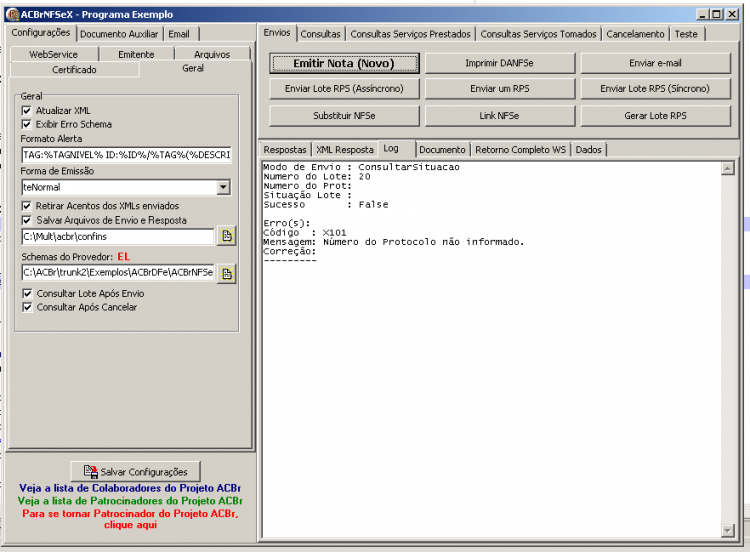
Task: Open the Forma de Emissão dropdown
Action: (223, 187)
